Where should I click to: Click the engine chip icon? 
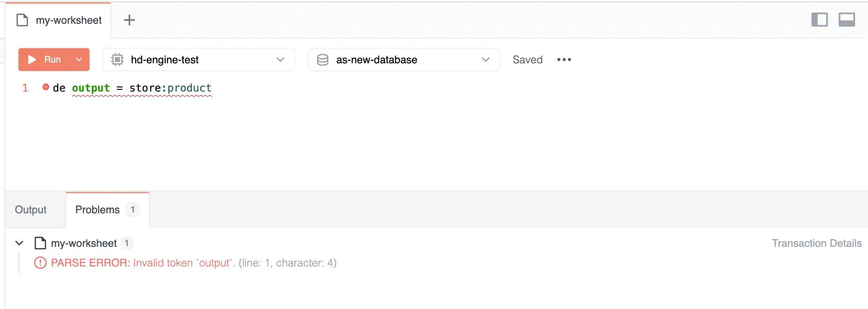(117, 60)
